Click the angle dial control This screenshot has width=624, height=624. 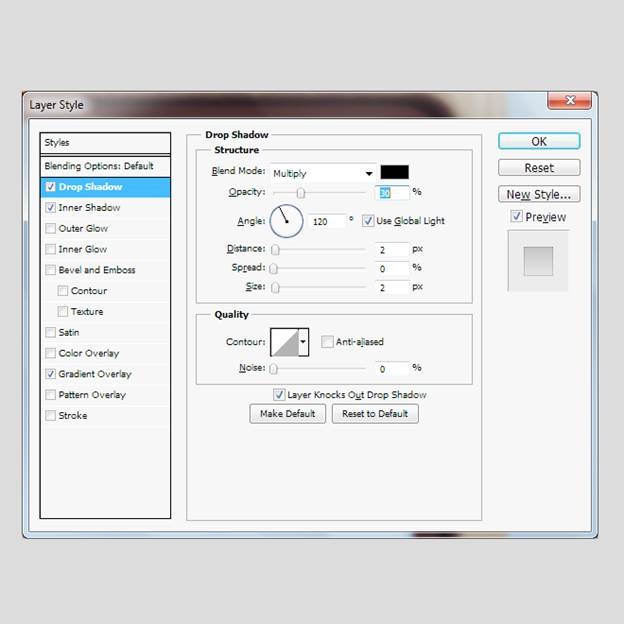(286, 220)
